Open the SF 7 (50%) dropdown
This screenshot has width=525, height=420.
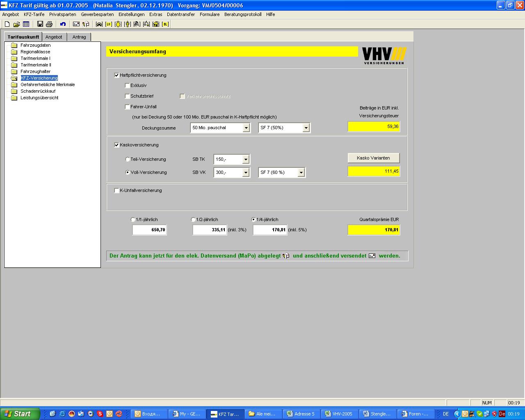[306, 128]
